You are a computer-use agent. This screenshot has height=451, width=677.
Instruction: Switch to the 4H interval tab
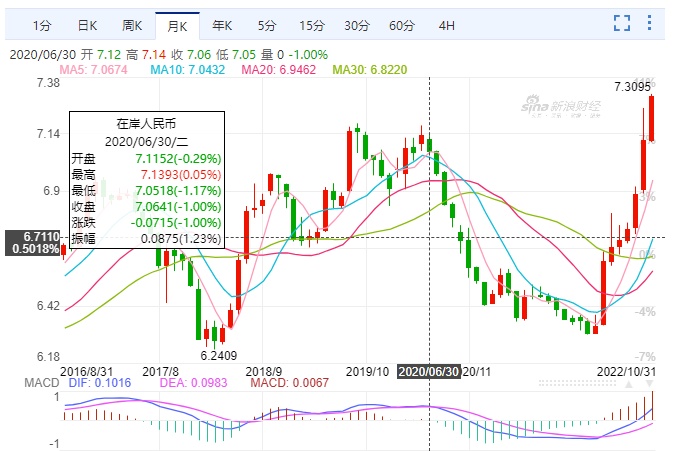pyautogui.click(x=446, y=24)
